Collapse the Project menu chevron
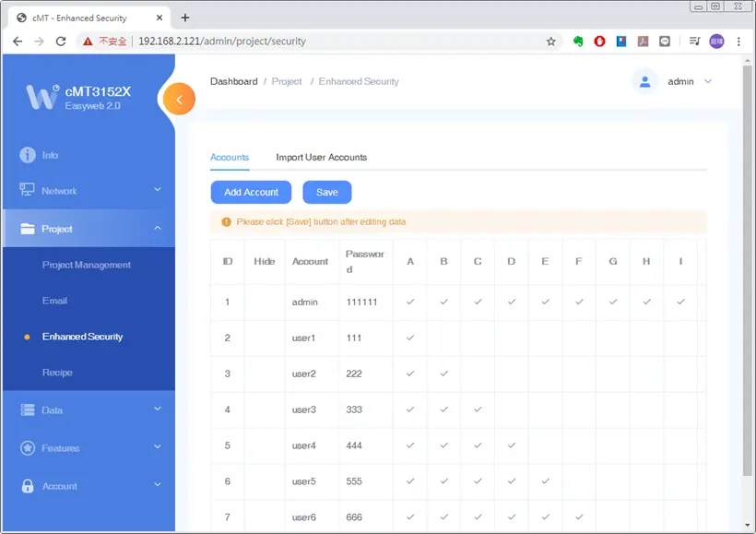This screenshot has width=756, height=534. (x=157, y=228)
